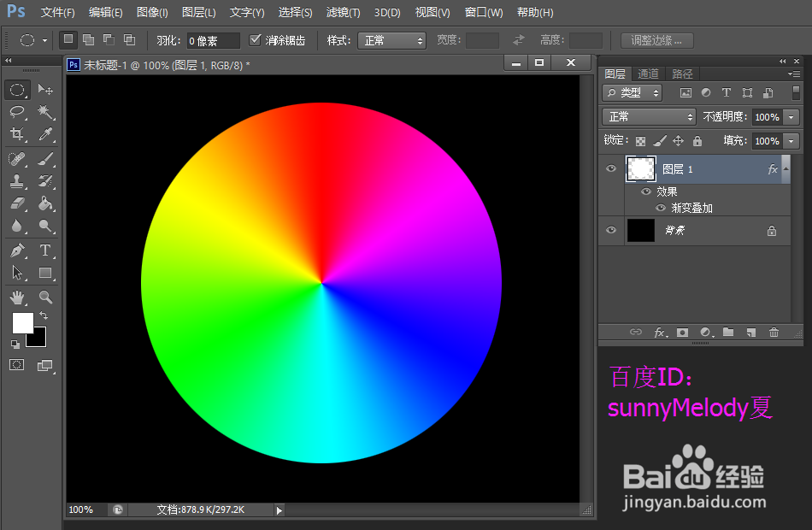Create new layer button
This screenshot has width=812, height=530.
pos(751,333)
